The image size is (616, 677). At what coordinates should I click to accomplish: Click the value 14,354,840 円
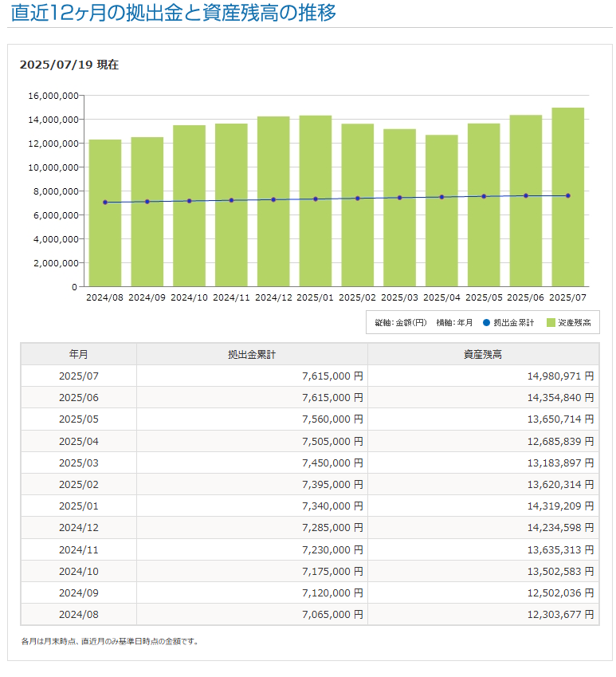(x=560, y=398)
